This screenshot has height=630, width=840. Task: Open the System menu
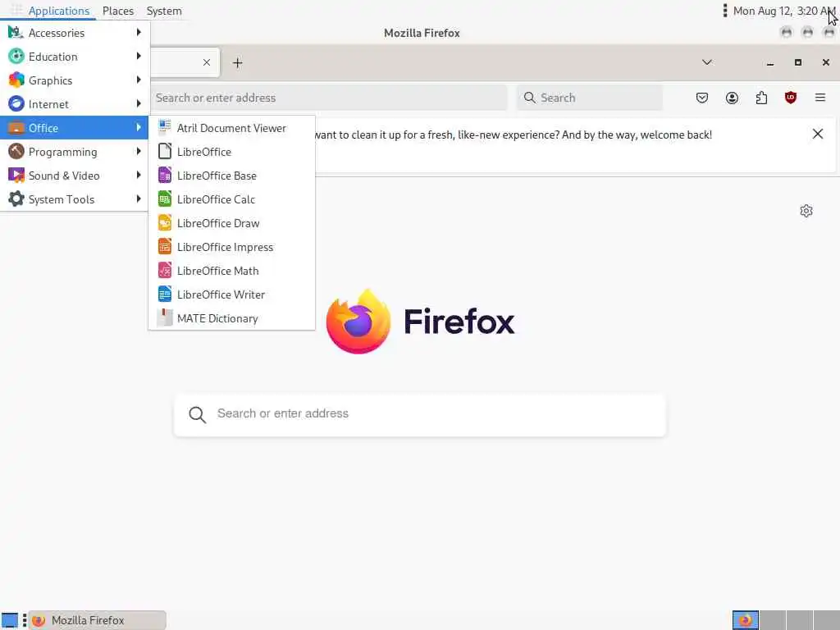point(164,11)
